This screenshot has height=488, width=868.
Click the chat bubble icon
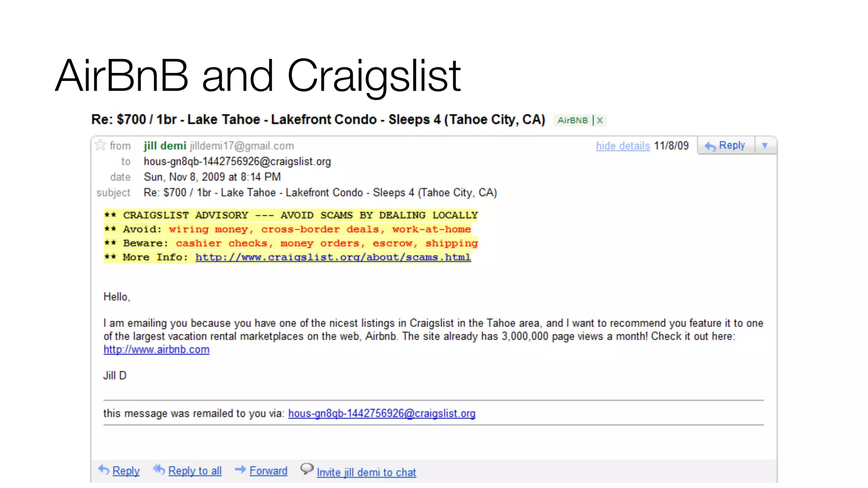click(x=307, y=469)
